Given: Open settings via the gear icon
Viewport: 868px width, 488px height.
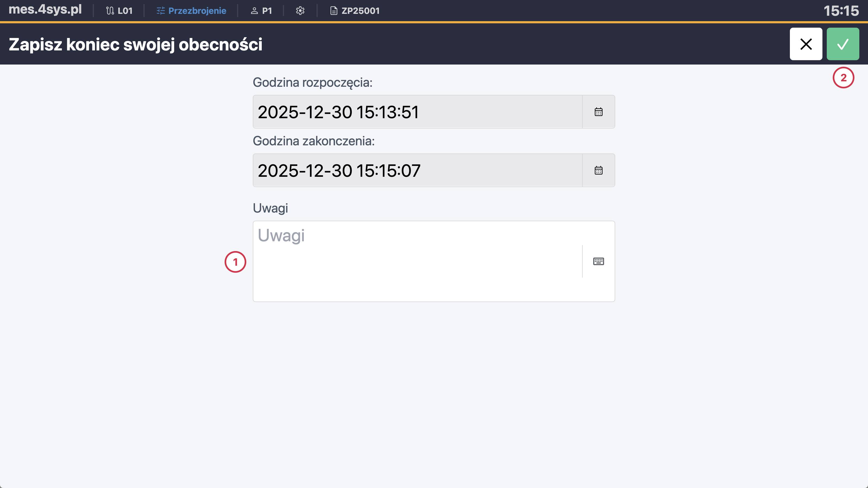Looking at the screenshot, I should tap(300, 11).
